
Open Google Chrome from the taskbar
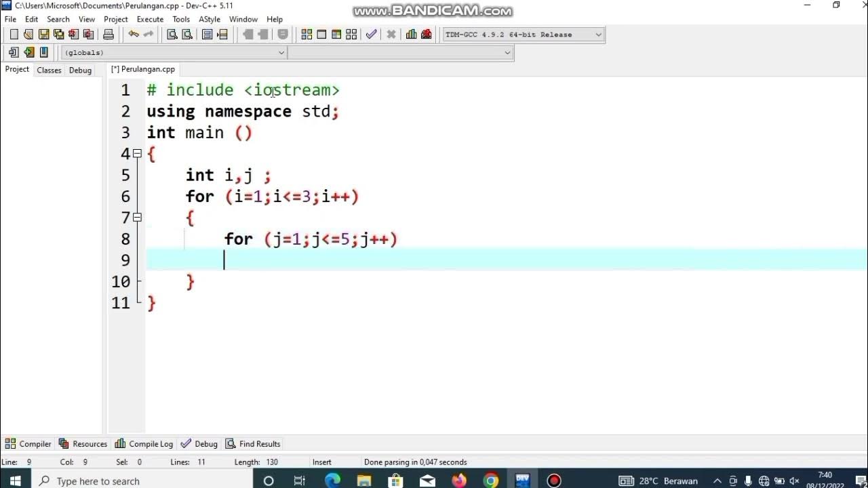(x=491, y=481)
